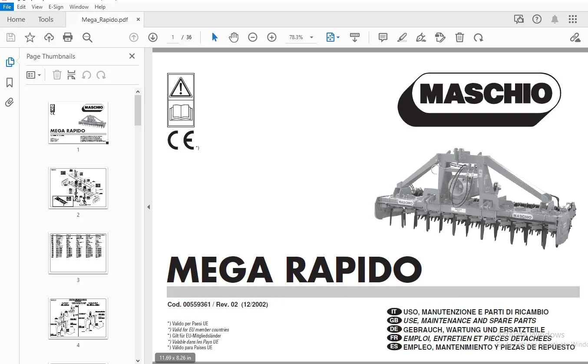The width and height of the screenshot is (588, 364).
Task: Select the Highlight text tool
Action: (x=402, y=38)
